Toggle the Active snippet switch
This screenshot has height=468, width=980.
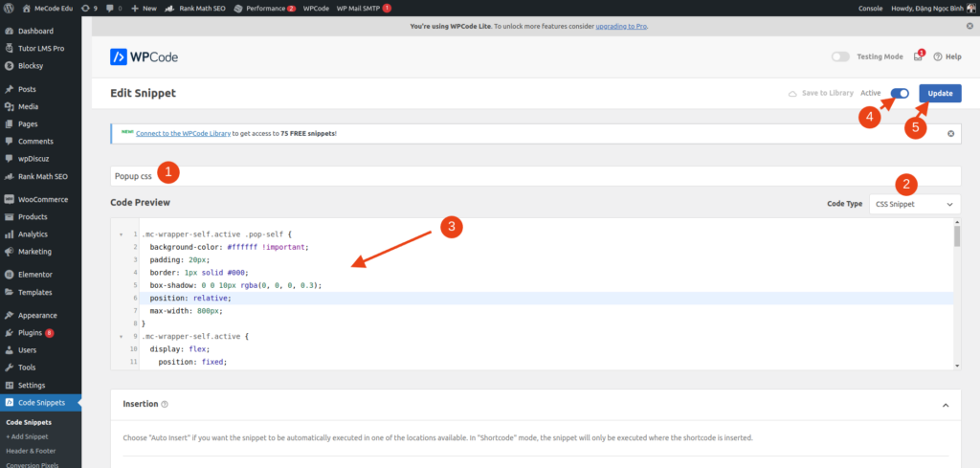pyautogui.click(x=899, y=93)
